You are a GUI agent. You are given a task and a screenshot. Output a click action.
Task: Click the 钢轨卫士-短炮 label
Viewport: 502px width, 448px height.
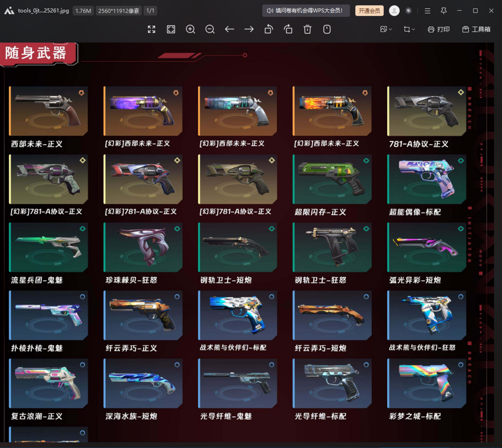click(x=226, y=280)
